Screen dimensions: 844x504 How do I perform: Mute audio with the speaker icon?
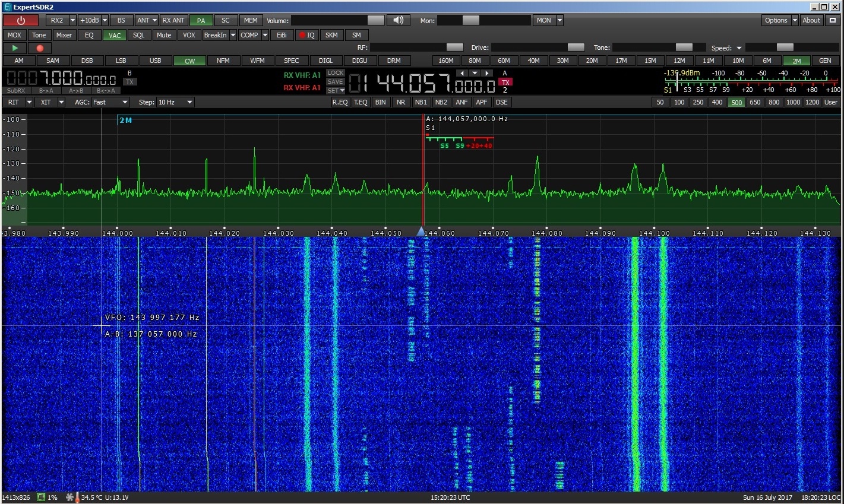click(x=398, y=20)
